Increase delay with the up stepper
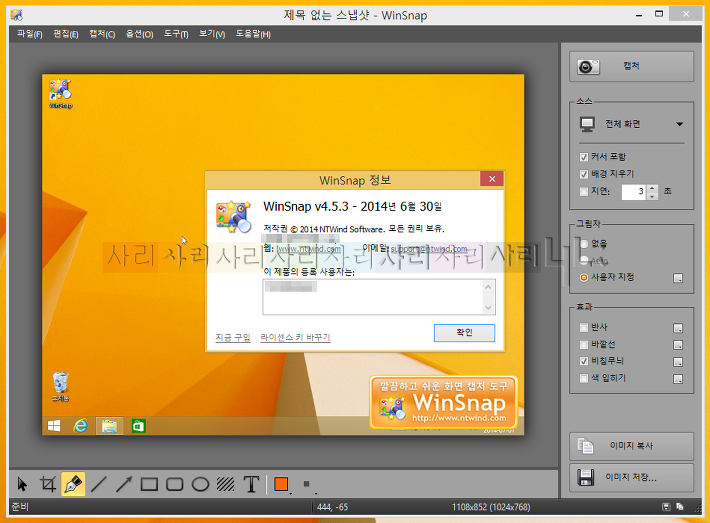Screen dimensions: 710x523 pyautogui.click(x=652, y=188)
